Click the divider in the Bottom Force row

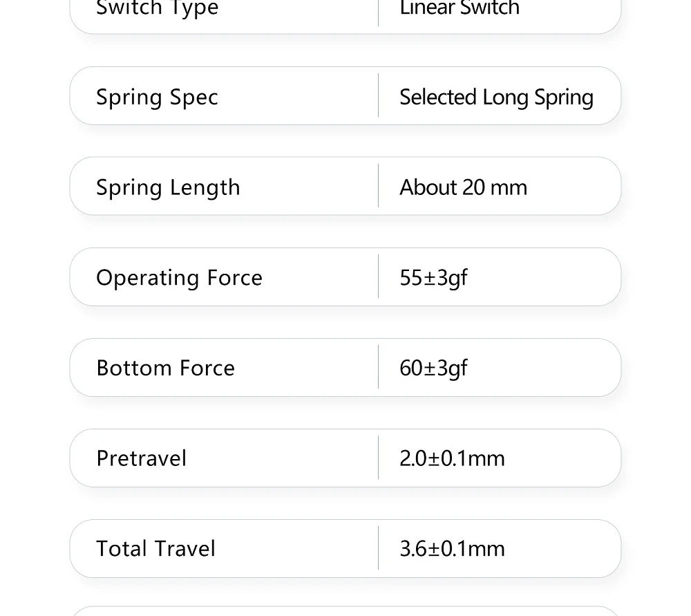coord(379,367)
